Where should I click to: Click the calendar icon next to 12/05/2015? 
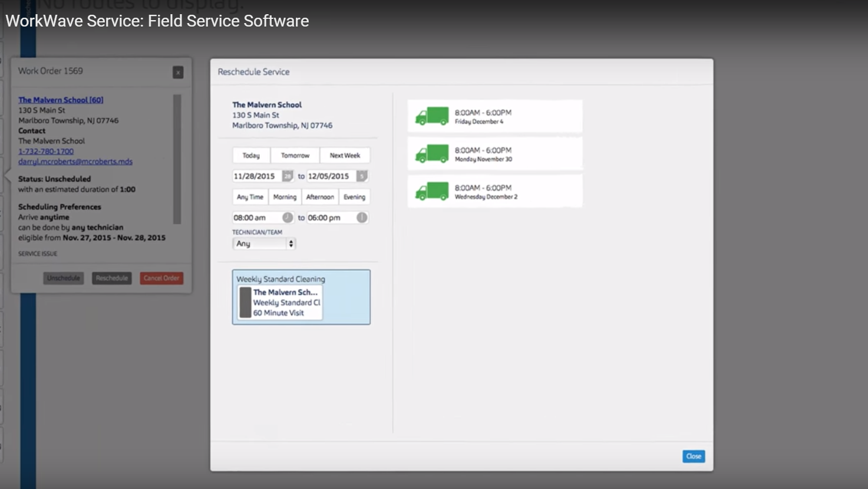click(361, 176)
